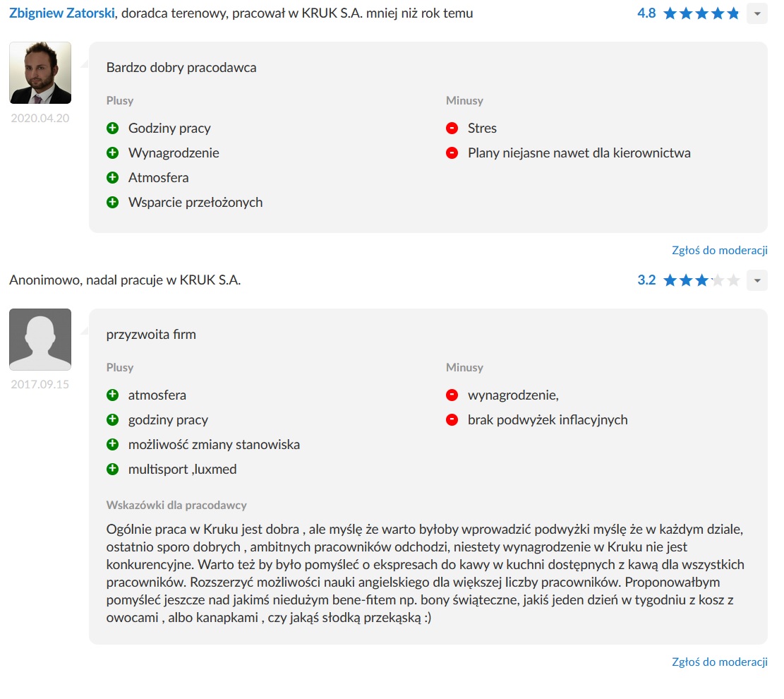Click the anonymous user's grey avatar
Viewport: 784px width, 699px height.
click(40, 340)
